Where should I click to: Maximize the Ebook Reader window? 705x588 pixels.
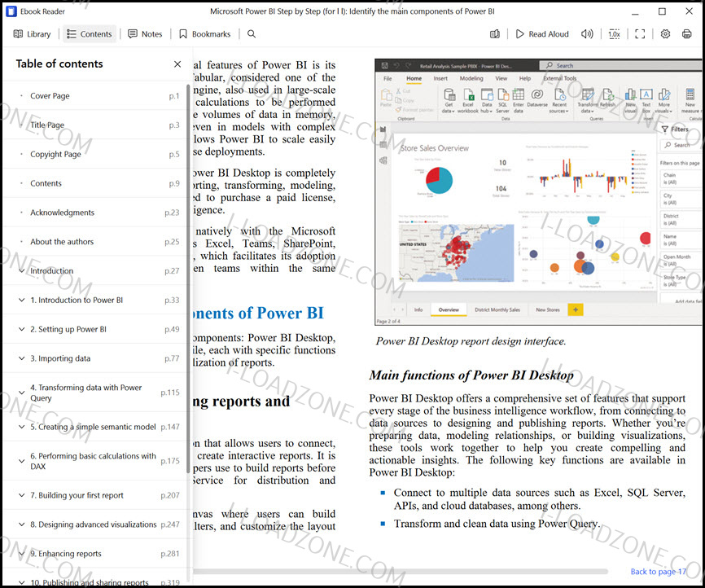(x=662, y=11)
